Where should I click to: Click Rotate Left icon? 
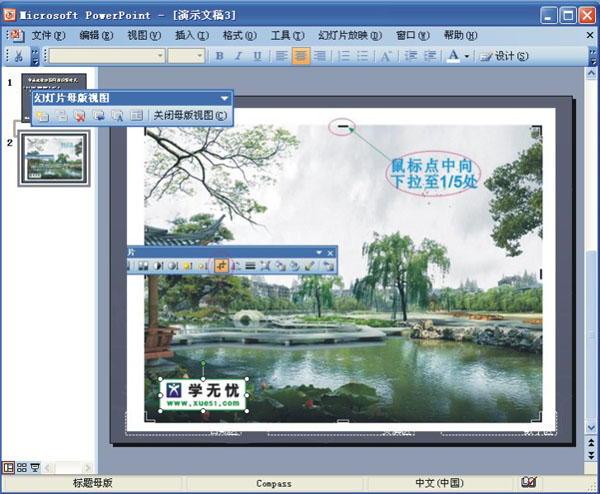point(237,266)
